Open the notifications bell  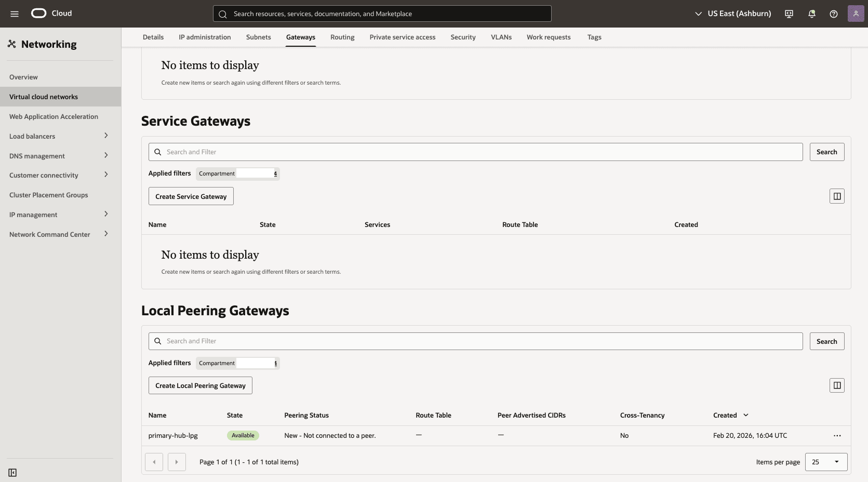click(811, 14)
